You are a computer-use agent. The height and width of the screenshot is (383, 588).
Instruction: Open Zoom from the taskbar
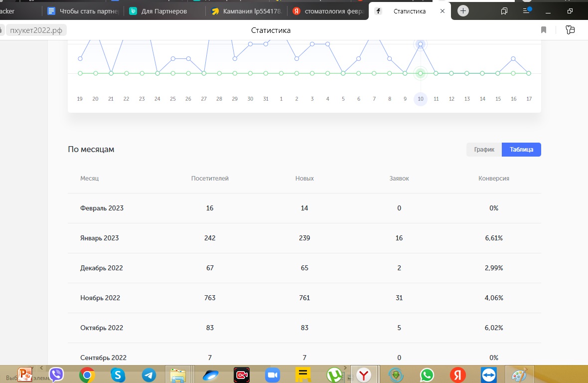pyautogui.click(x=272, y=375)
